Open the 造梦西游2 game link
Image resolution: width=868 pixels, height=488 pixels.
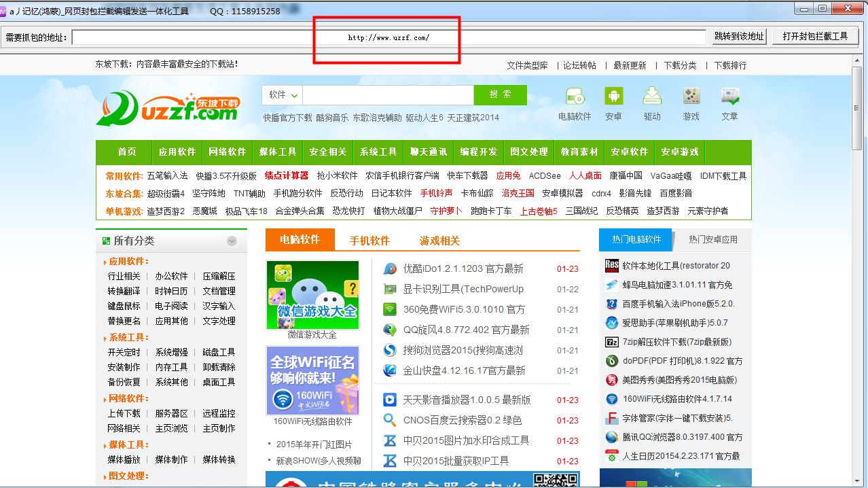coord(166,211)
